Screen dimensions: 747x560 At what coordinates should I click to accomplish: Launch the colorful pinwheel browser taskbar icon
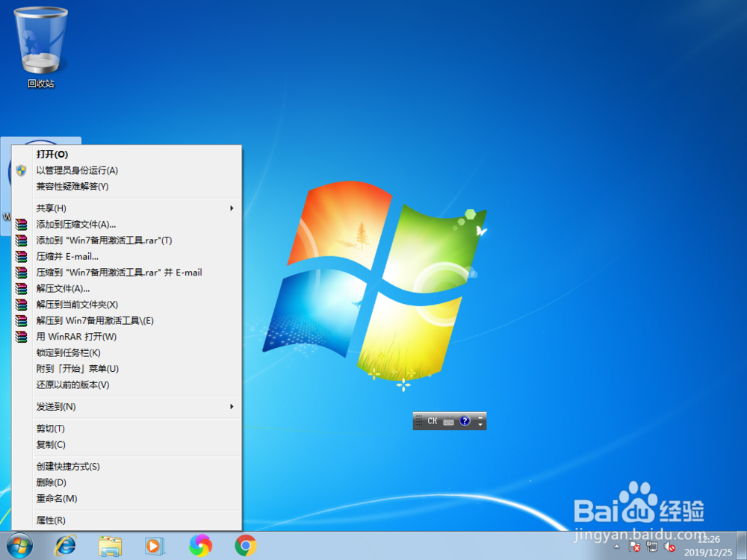click(200, 546)
